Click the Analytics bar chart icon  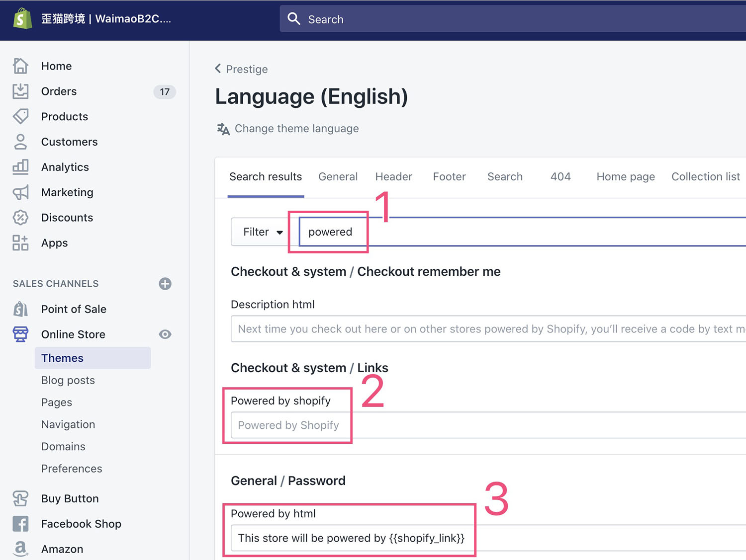(20, 167)
